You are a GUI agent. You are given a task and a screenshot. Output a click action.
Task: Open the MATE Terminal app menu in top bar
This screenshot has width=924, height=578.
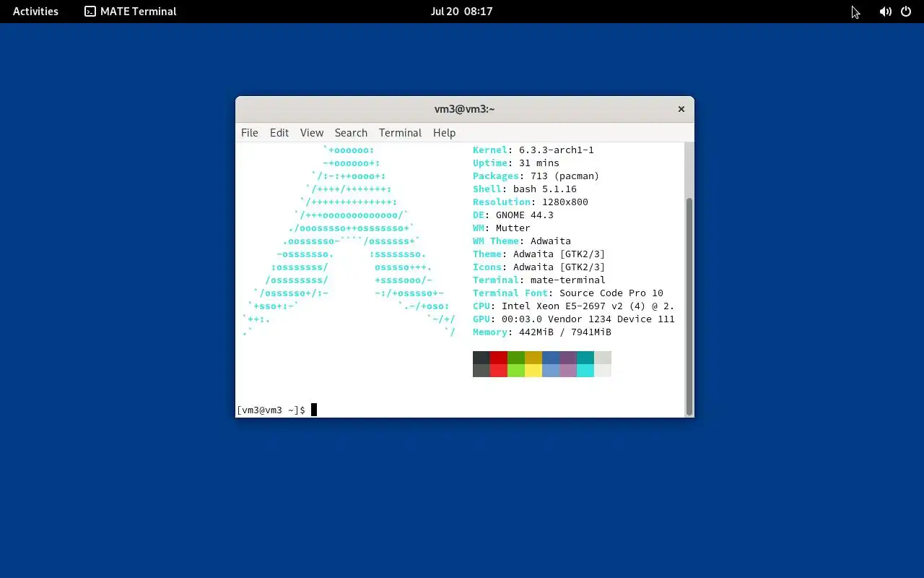tap(131, 12)
